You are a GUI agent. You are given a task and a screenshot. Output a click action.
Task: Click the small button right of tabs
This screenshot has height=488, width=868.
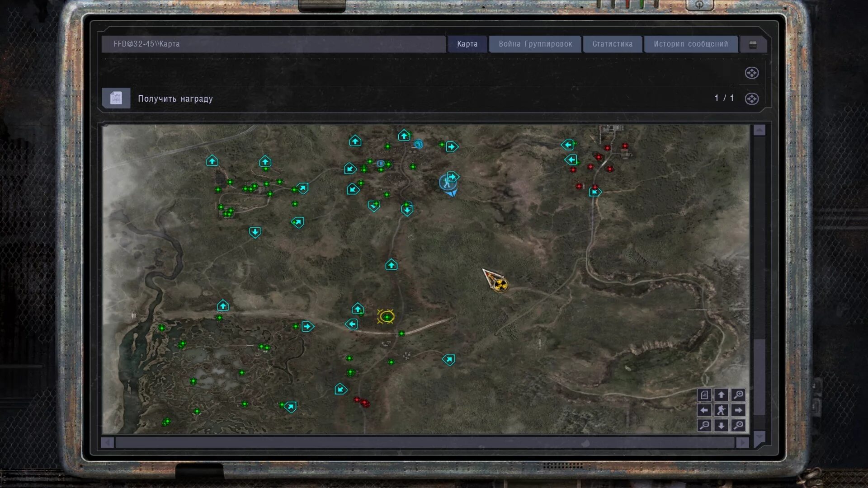pos(753,44)
